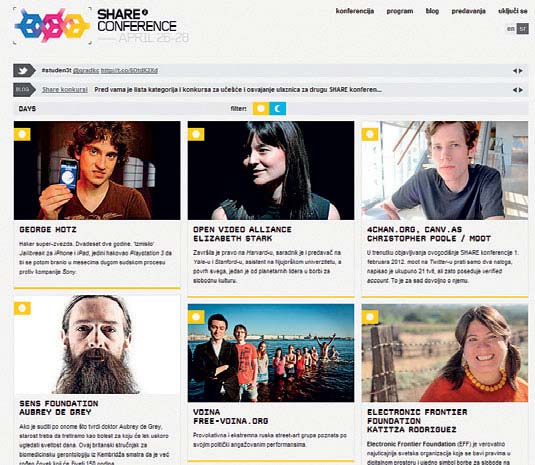Open the Katitza Rodriguez photo thumbnail

(x=445, y=353)
